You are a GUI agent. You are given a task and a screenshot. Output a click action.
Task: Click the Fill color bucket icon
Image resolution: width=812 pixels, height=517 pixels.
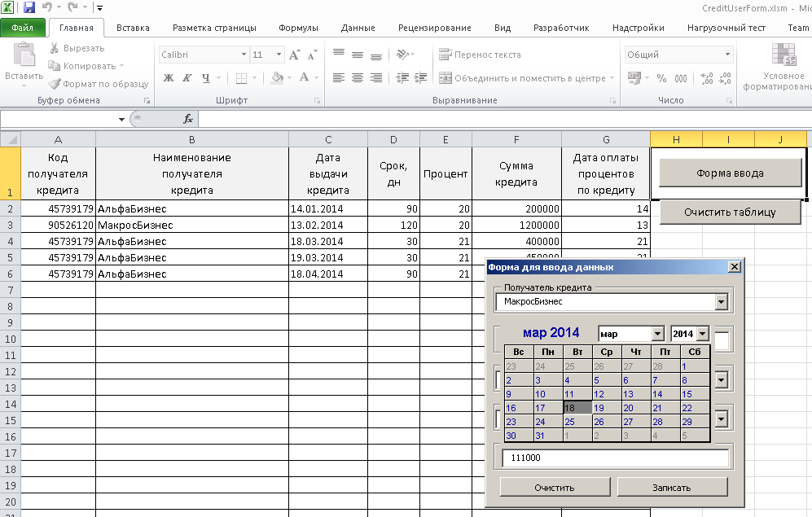point(278,77)
